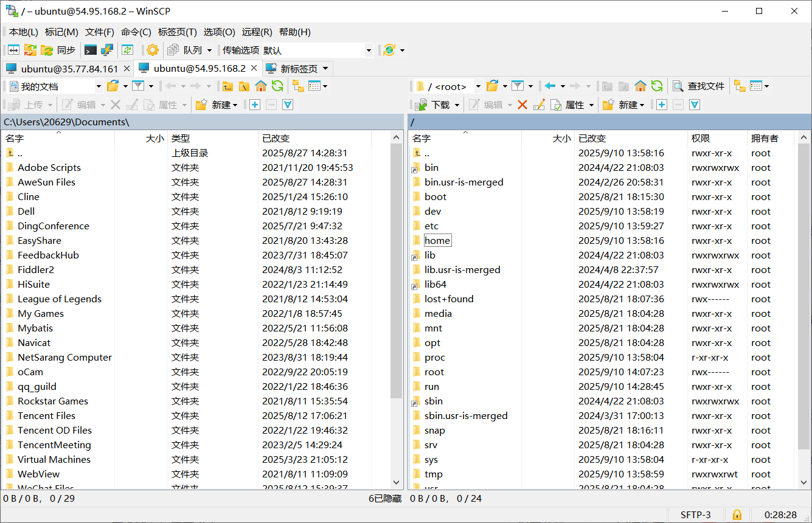Click the 队列 queue button
The image size is (812, 523).
point(186,50)
